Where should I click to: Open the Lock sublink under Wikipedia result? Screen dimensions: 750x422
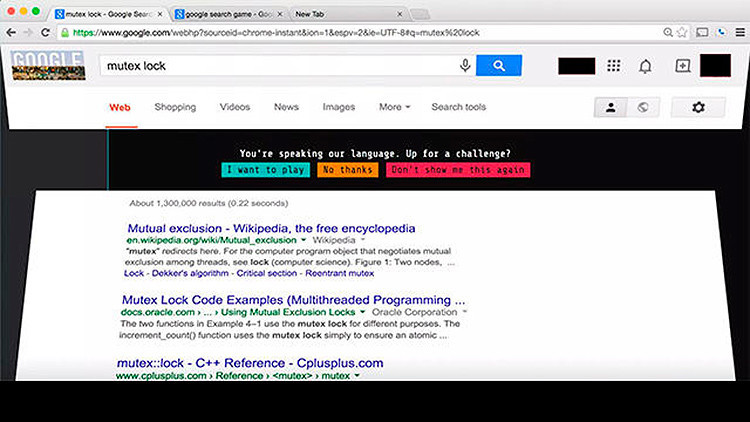click(134, 274)
